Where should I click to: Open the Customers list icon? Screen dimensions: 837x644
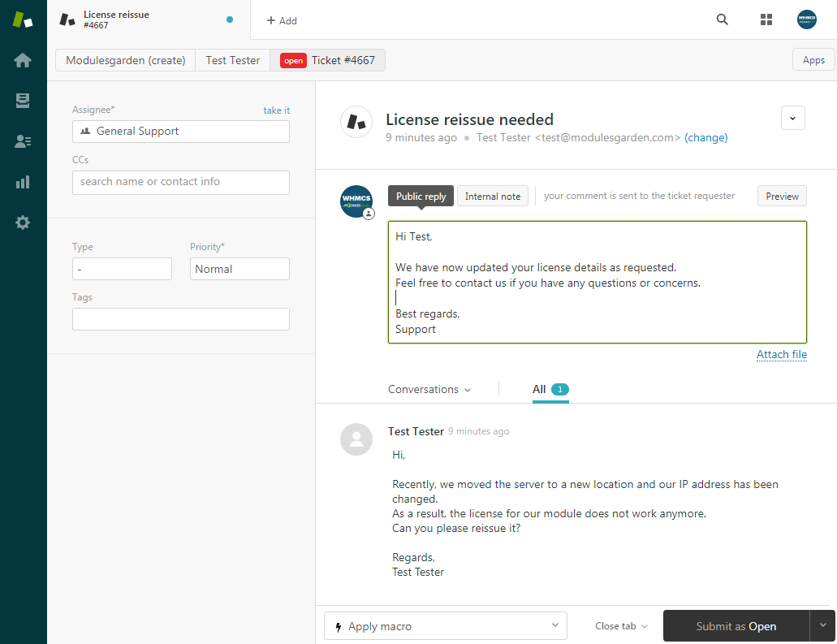pos(23,141)
